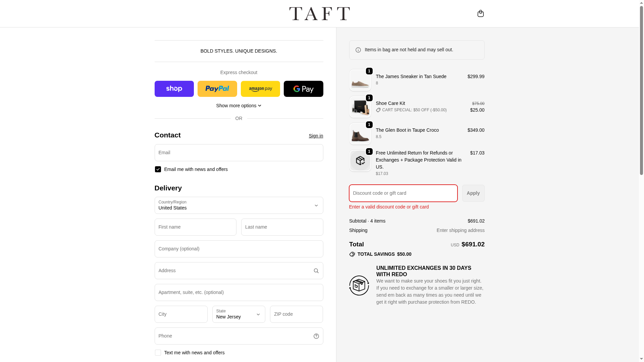Click the James Sneaker product thumbnail
This screenshot has width=644, height=362.
[360, 80]
